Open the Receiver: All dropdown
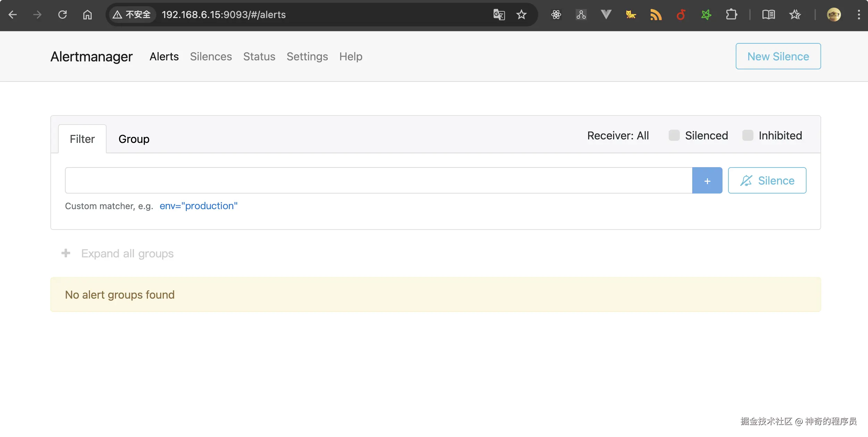868x437 pixels. (618, 136)
